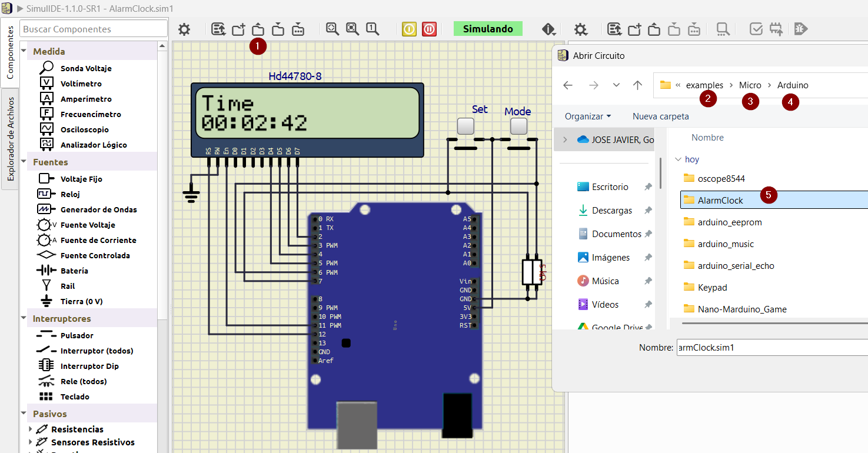This screenshot has height=453, width=868.
Task: Go back in Abrir Circuito dialog
Action: click(568, 85)
